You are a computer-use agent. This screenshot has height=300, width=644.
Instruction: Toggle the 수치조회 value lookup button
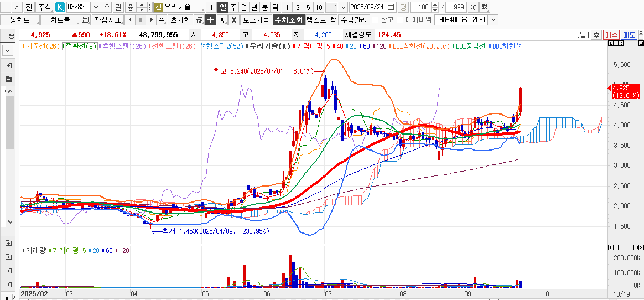tap(288, 20)
